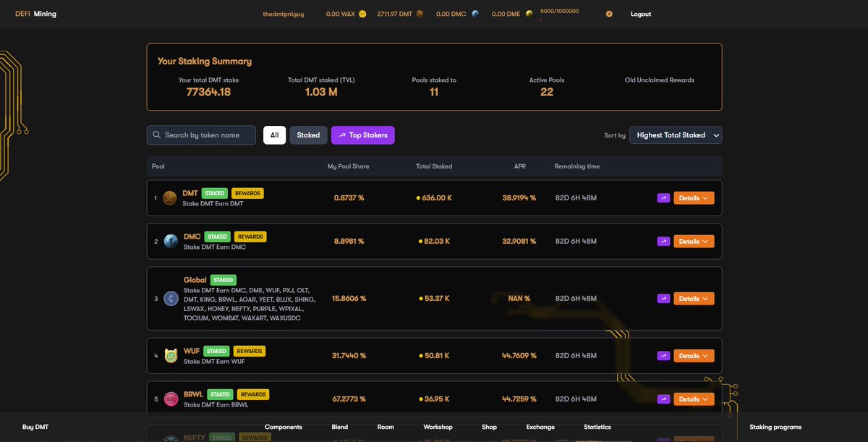868x442 pixels.
Task: Toggle the Staked pools filter
Action: pyautogui.click(x=308, y=135)
